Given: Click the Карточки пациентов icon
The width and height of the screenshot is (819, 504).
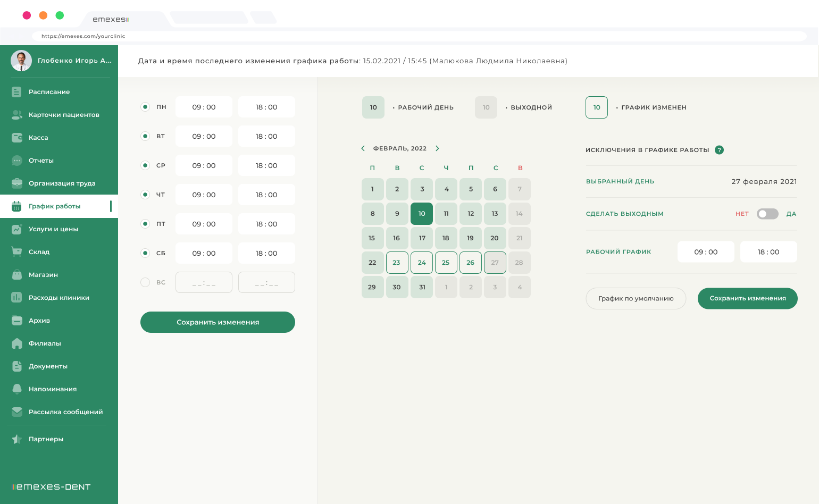Looking at the screenshot, I should tap(16, 115).
